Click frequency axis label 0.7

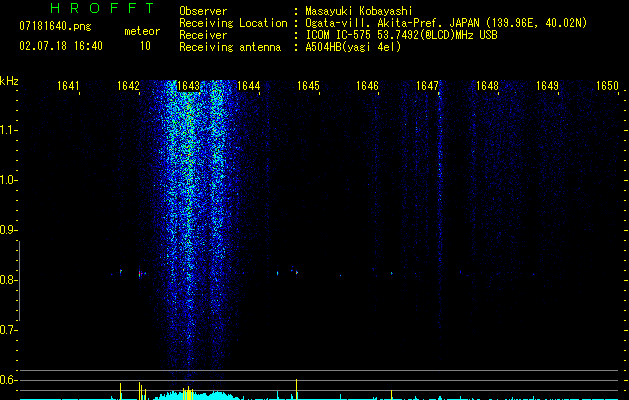pyautogui.click(x=8, y=330)
